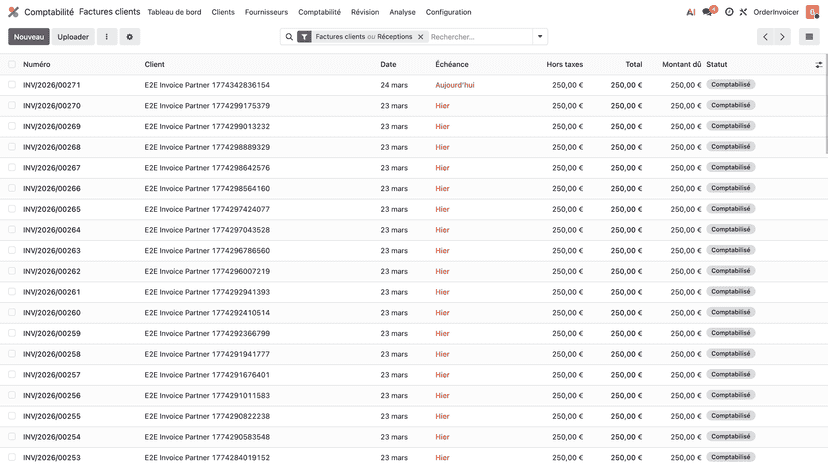The image size is (828, 466).
Task: Open invoice INV/2026/00255
Action: (52, 416)
